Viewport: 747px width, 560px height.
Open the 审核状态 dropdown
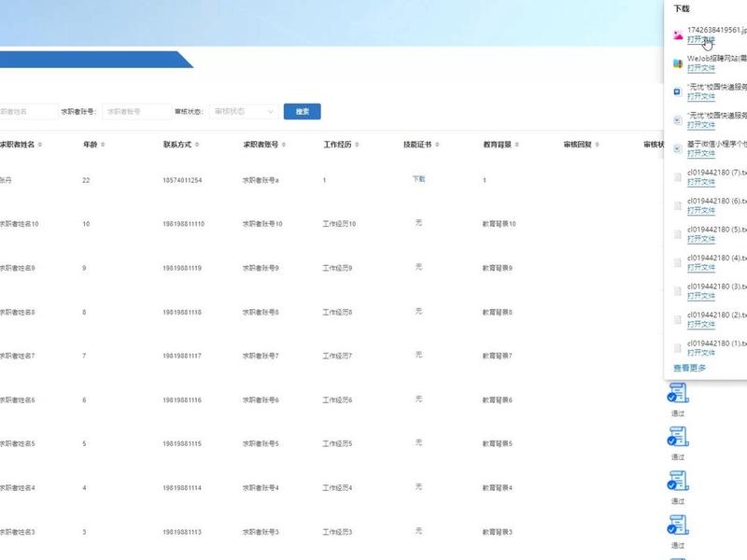pos(244,112)
